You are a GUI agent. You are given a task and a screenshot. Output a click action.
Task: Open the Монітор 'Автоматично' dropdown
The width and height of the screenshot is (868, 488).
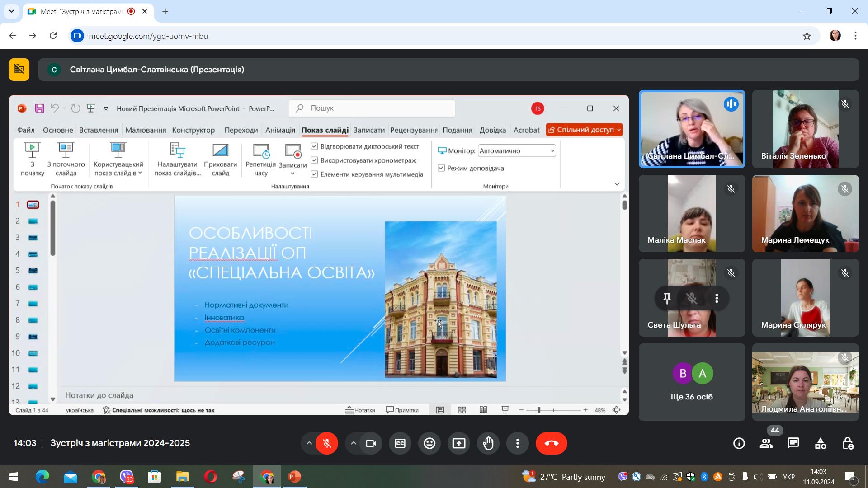[x=517, y=151]
